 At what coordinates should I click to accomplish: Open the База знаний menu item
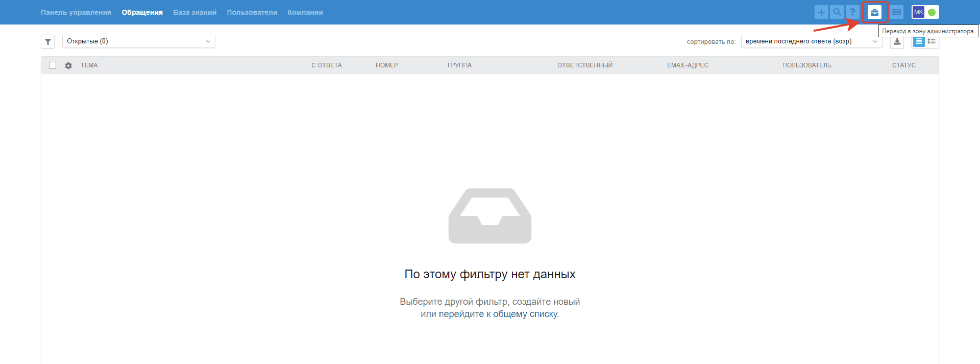pyautogui.click(x=195, y=12)
